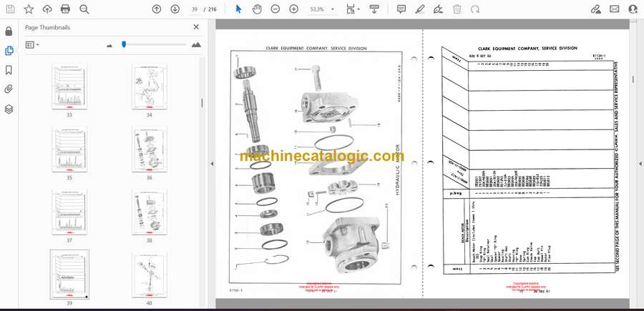Click the thumbnails panel scrollbar
The width and height of the screenshot is (644, 311).
[x=202, y=103]
